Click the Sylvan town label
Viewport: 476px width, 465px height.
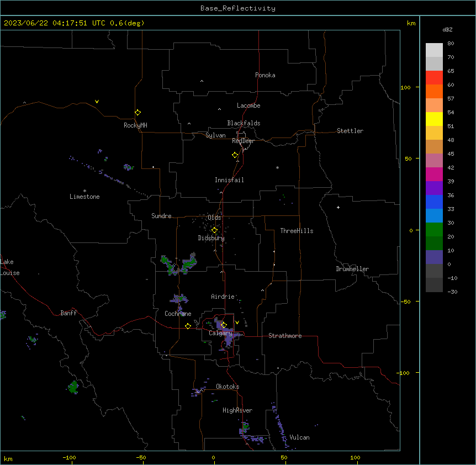[215, 135]
